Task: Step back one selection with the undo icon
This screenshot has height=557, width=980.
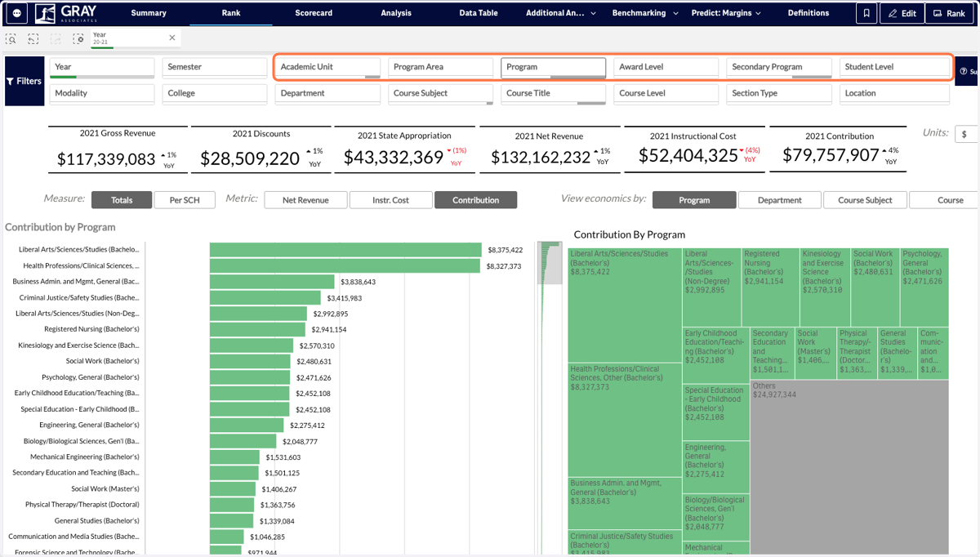Action: pyautogui.click(x=33, y=38)
